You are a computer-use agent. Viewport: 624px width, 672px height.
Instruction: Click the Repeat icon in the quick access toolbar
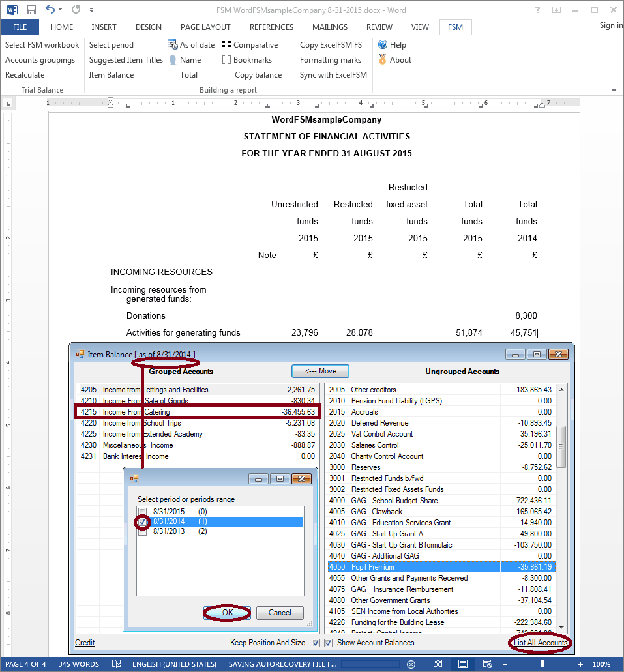coord(76,9)
